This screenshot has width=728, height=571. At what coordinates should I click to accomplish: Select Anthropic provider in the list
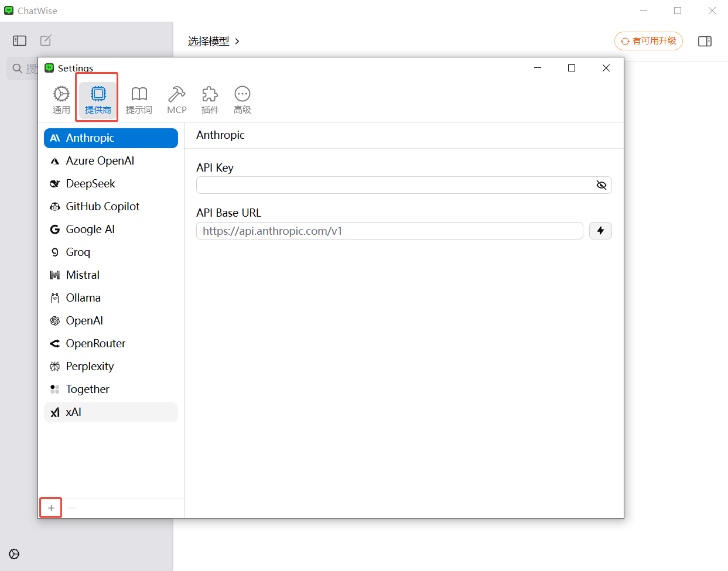point(111,138)
